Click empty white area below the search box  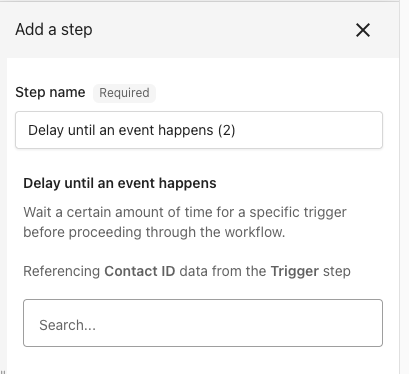pyautogui.click(x=203, y=361)
